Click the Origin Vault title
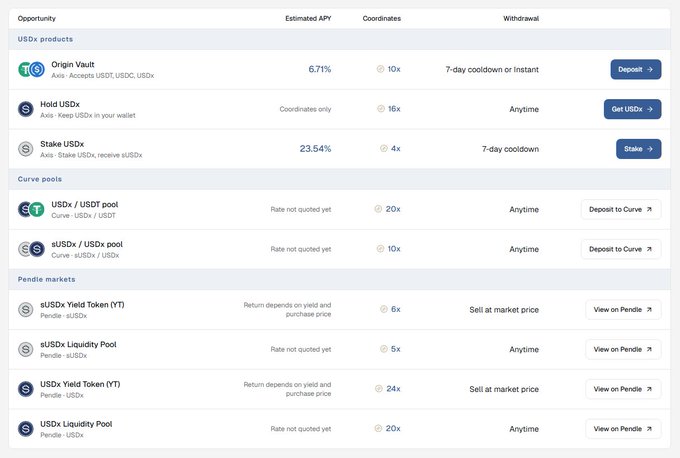 73,65
